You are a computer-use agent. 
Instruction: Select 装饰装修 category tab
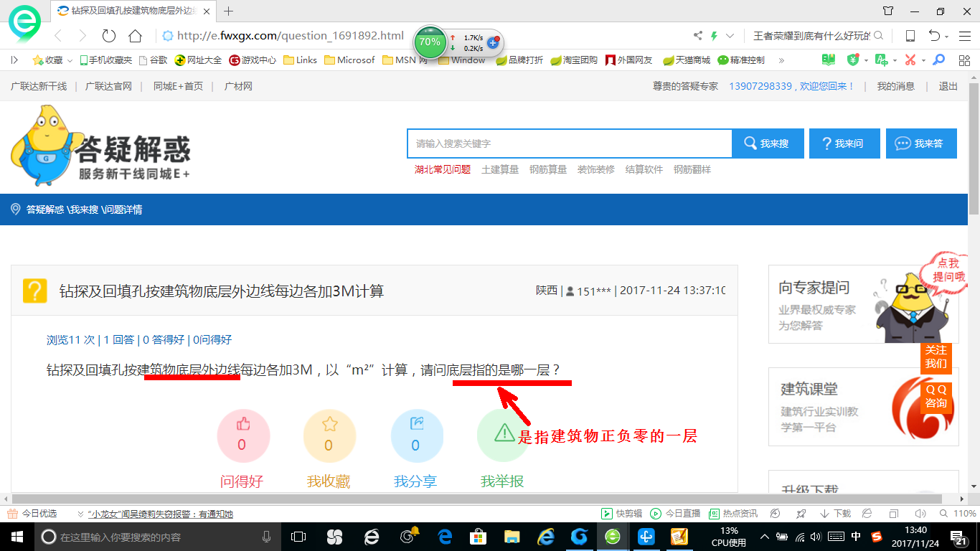[596, 170]
